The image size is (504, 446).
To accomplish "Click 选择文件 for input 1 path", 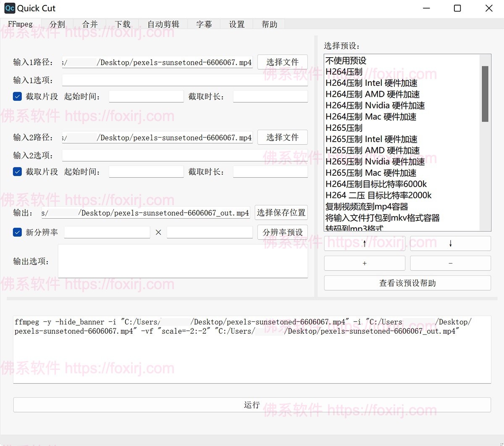I will pos(282,62).
